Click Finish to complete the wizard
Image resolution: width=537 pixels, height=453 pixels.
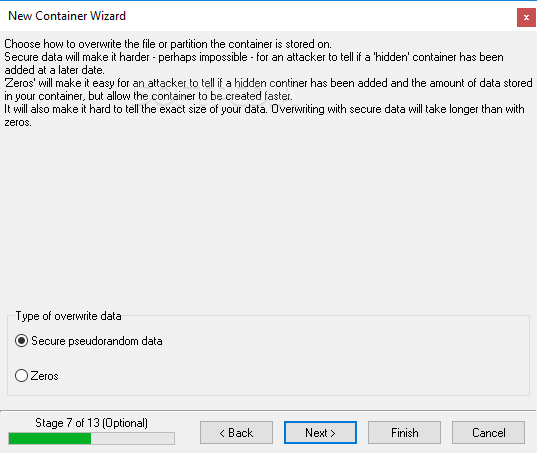tap(404, 433)
